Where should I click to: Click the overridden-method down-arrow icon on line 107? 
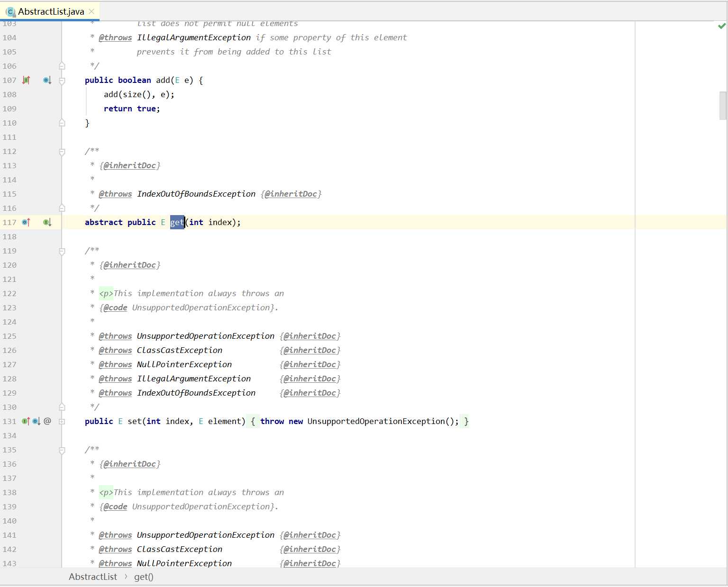pyautogui.click(x=47, y=80)
